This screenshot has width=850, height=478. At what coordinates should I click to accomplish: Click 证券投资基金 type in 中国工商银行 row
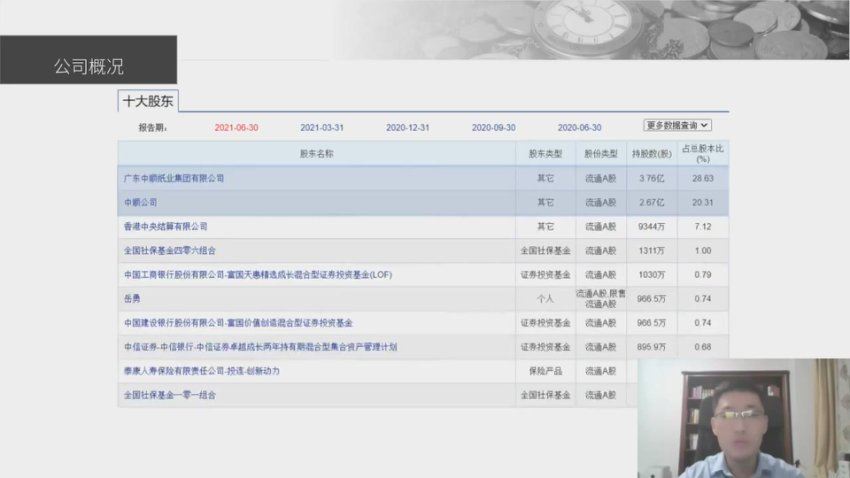[x=545, y=275]
